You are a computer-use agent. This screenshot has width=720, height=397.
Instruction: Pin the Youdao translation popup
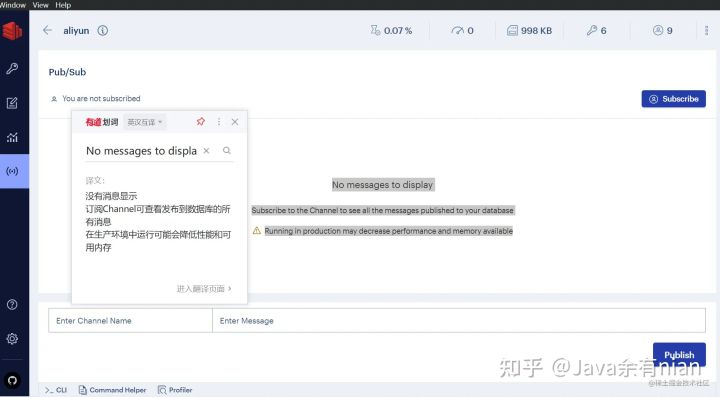click(201, 122)
